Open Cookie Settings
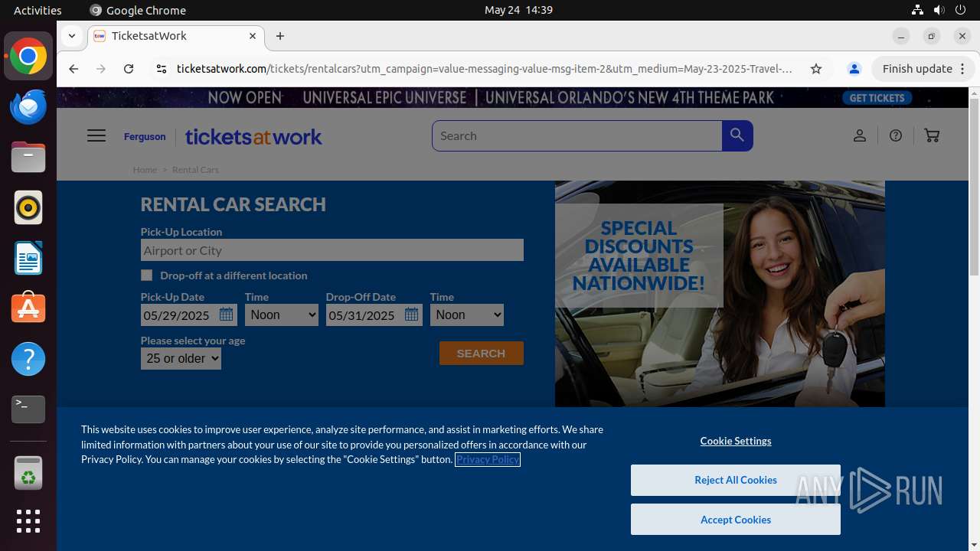The image size is (980, 551). (x=736, y=441)
